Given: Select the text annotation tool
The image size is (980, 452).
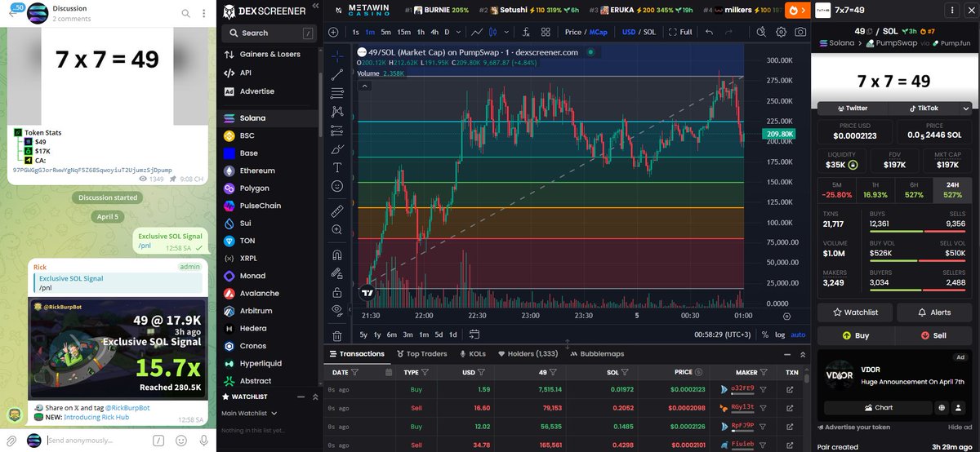Looking at the screenshot, I should click(338, 167).
